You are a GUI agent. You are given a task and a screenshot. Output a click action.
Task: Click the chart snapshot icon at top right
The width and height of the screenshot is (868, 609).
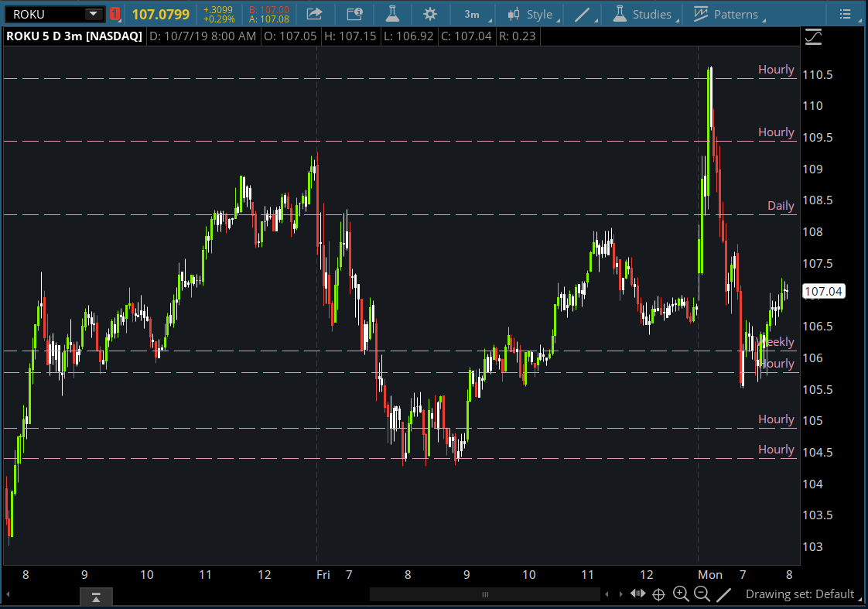[x=813, y=36]
